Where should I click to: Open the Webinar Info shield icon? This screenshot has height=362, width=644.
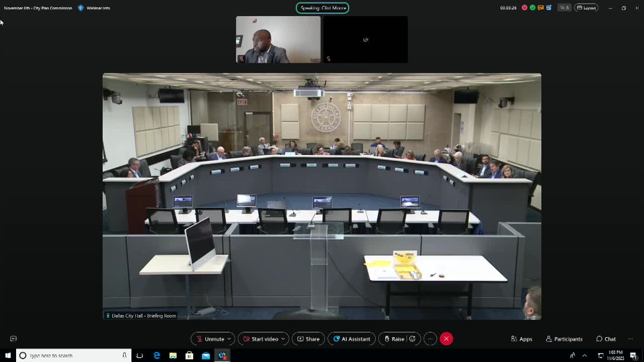[x=81, y=8]
